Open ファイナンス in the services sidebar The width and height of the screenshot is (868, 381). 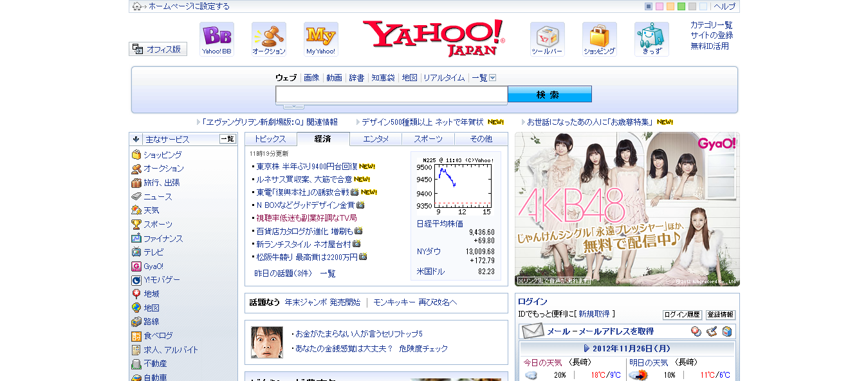coord(157,239)
